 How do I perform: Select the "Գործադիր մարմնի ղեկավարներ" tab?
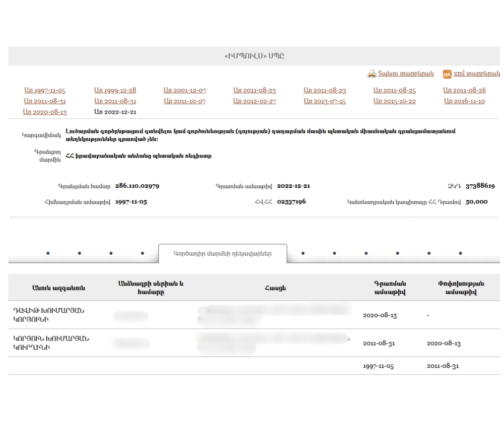click(222, 253)
